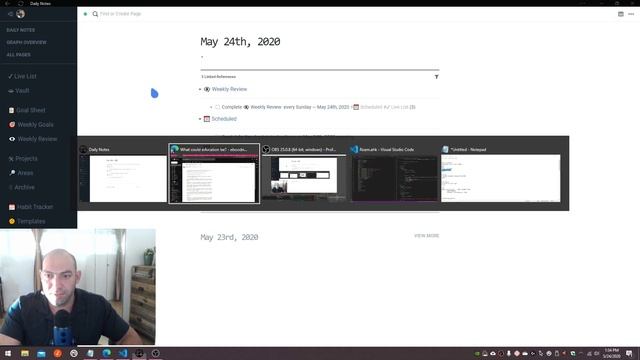The width and height of the screenshot is (640, 360).
Task: Switch to the 'What could education be?' browser window
Action: (x=214, y=174)
